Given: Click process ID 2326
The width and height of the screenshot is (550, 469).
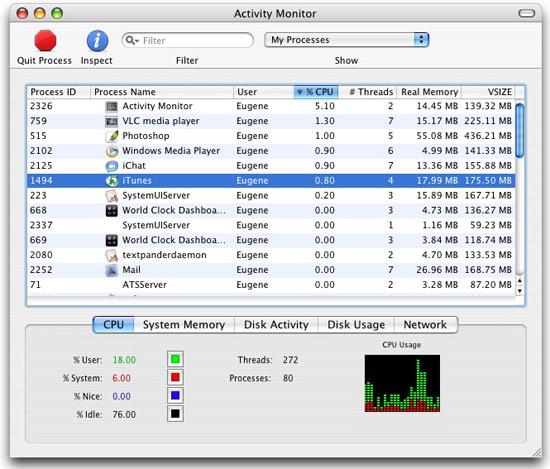Looking at the screenshot, I should 41,106.
